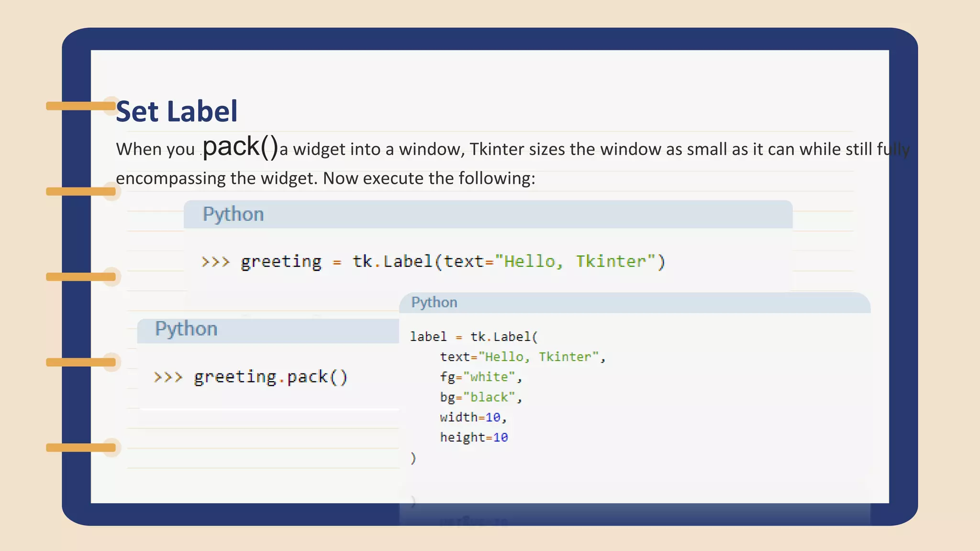
Task: Click the 'text="Hello, Tkinter",' argument line
Action: pos(523,357)
